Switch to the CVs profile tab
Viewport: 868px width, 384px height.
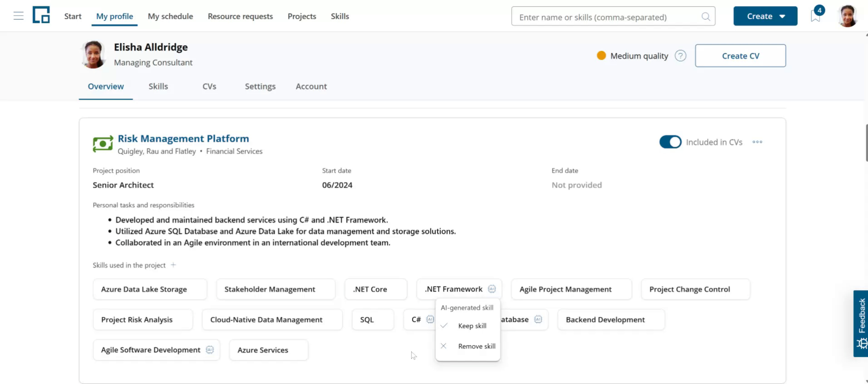(x=209, y=86)
